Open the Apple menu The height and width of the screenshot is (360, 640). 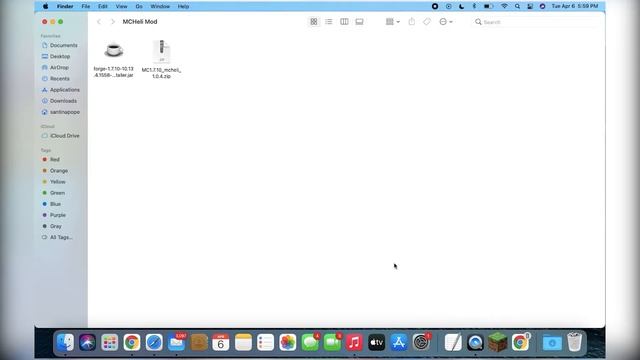(x=45, y=6)
